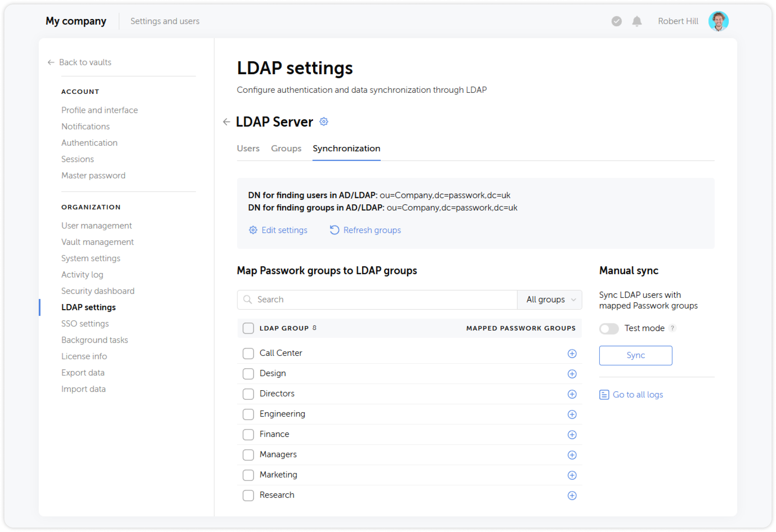Open SSO settings page
Viewport: 776px width, 532px height.
tap(85, 324)
